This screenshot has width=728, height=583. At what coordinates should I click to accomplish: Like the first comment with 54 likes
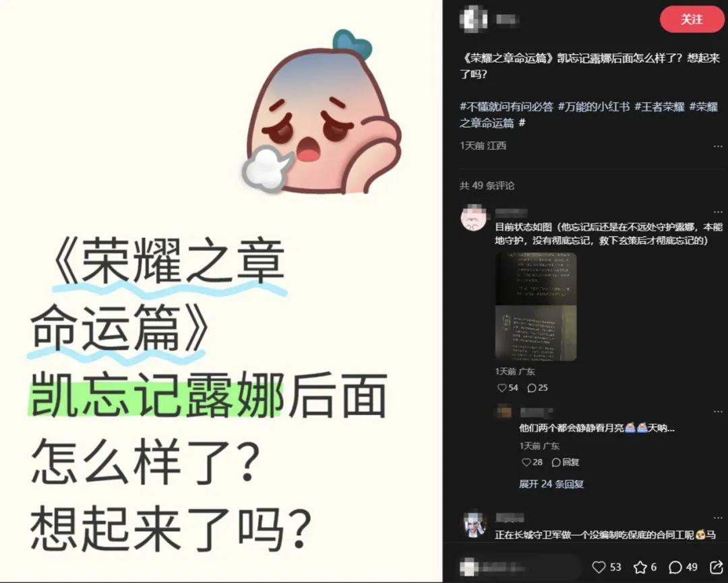point(502,388)
